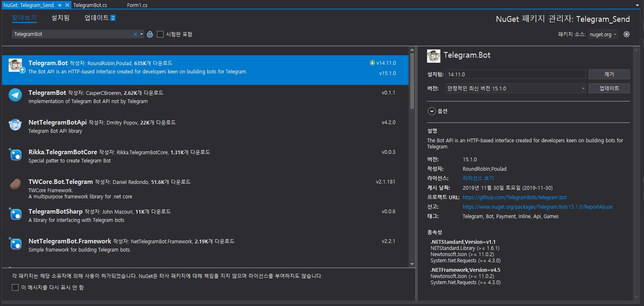Pin the NuGet: Telegram_Send tab

[60, 5]
